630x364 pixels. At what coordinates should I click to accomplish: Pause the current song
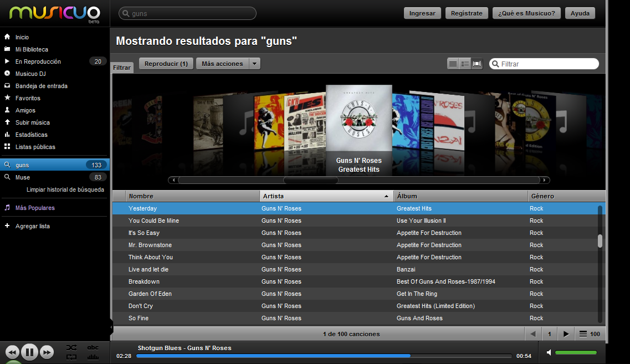[x=29, y=352]
